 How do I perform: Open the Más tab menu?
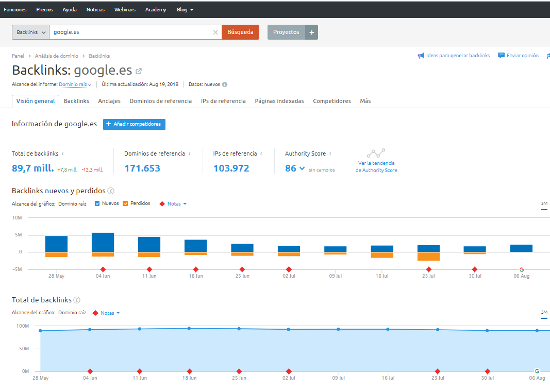[x=365, y=101]
